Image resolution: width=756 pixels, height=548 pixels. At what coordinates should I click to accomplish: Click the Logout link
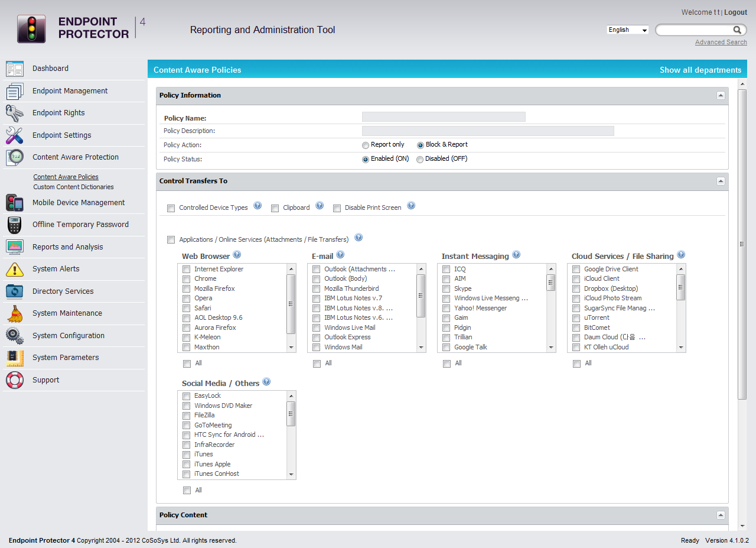(x=735, y=12)
